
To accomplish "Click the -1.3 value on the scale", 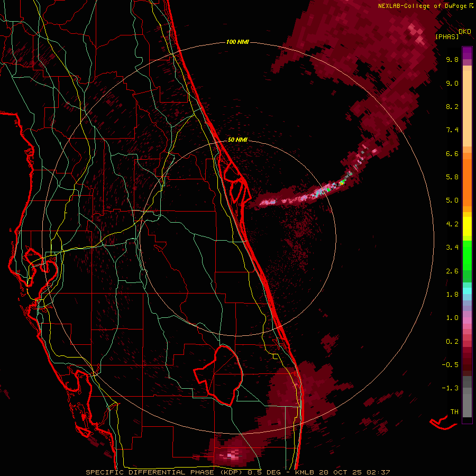I will 450,388.
